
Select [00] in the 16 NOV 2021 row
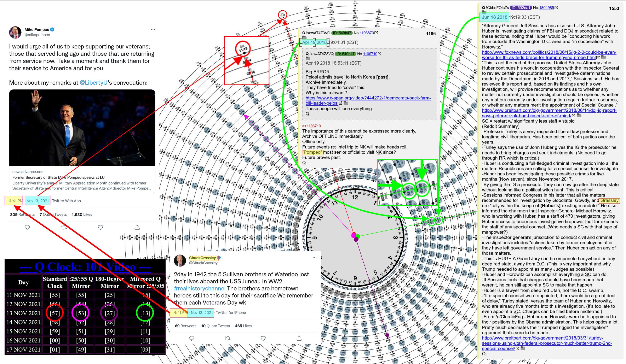[x=55, y=340]
